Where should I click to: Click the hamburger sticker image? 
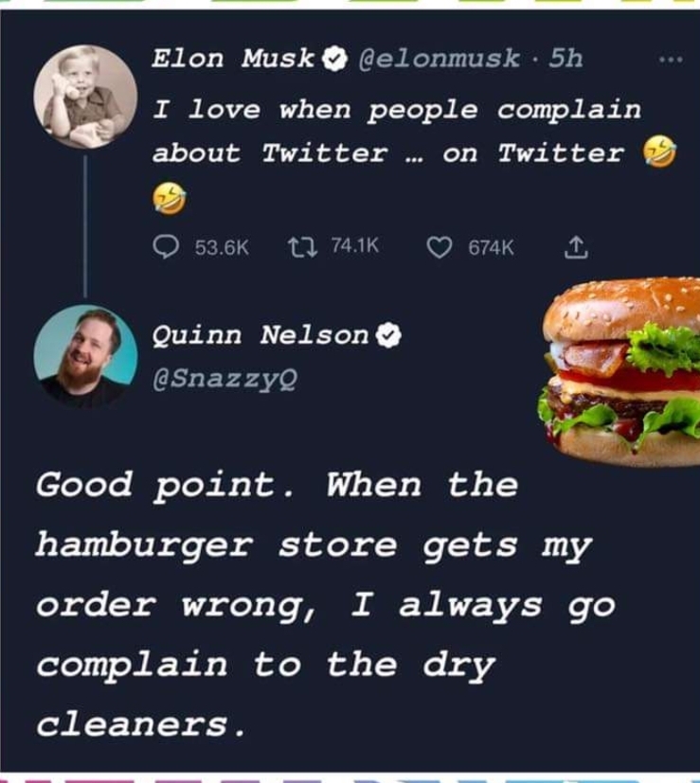click(619, 372)
